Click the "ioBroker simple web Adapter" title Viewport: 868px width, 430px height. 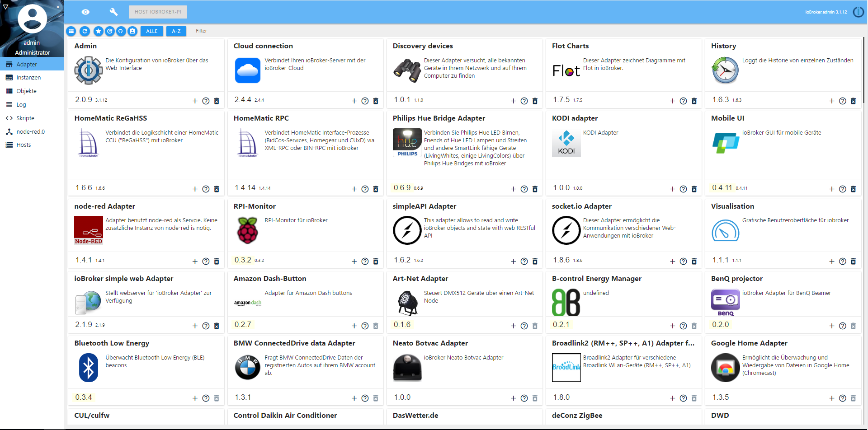[x=124, y=279]
